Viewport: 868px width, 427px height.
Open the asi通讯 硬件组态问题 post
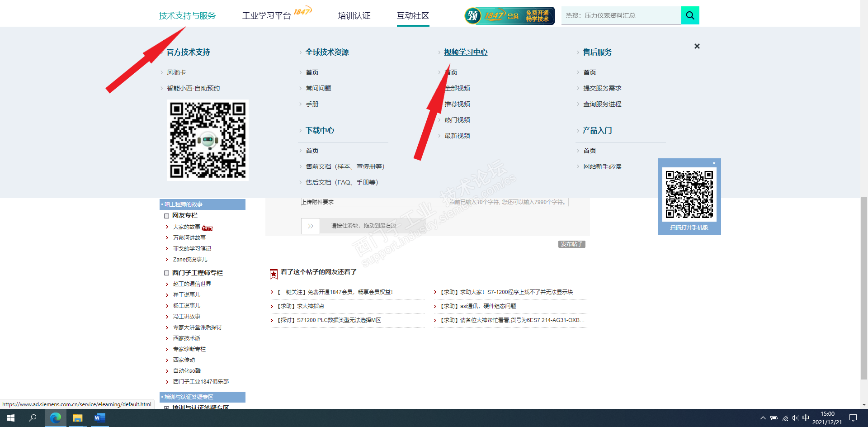pyautogui.click(x=477, y=306)
